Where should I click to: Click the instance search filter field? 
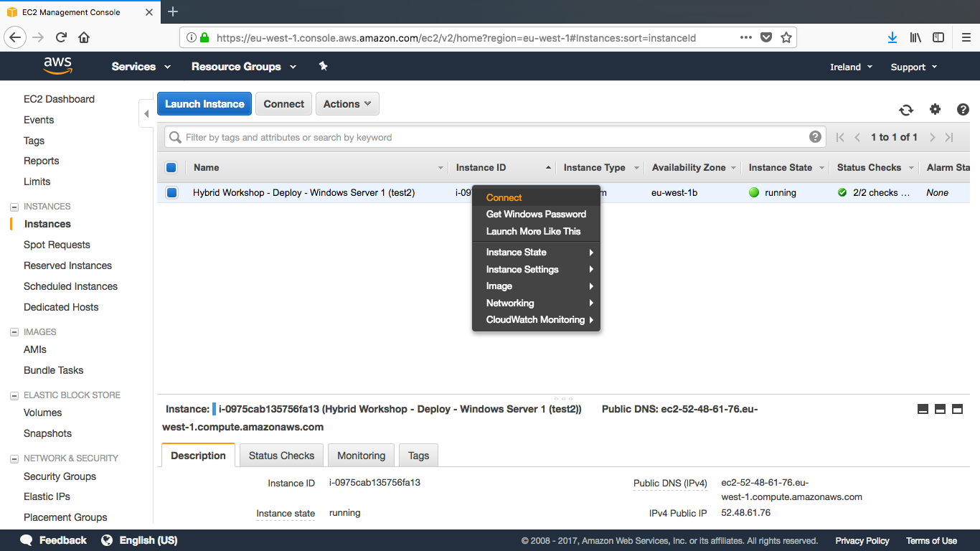[495, 137]
